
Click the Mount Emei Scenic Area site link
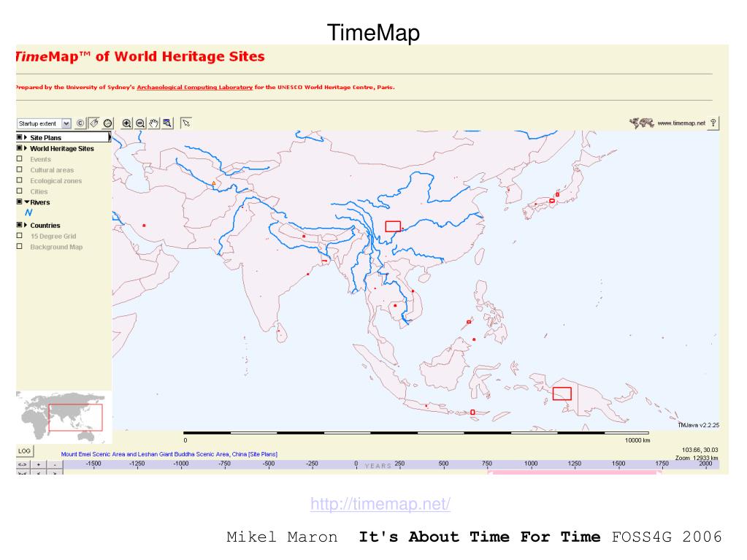(x=169, y=454)
